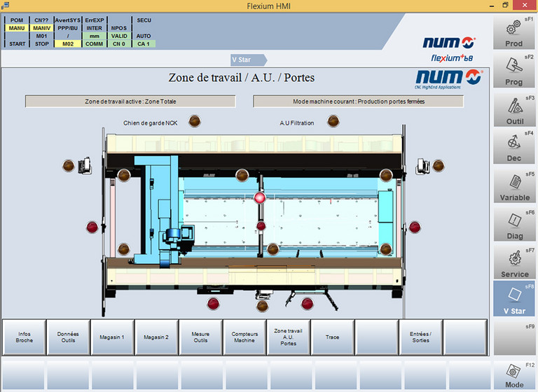Click the bright red indicator at machine center

[260, 198]
